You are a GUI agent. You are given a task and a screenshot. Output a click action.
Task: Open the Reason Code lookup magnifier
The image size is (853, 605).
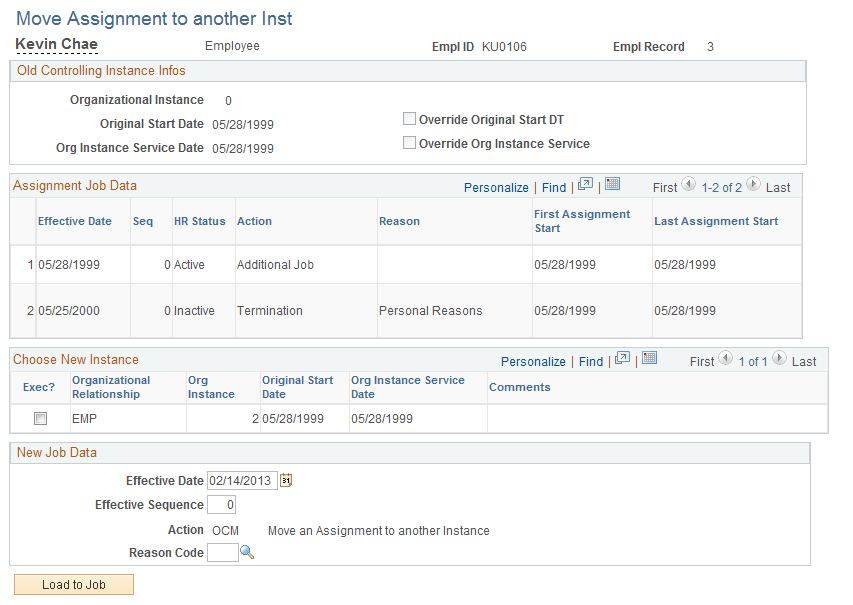248,552
